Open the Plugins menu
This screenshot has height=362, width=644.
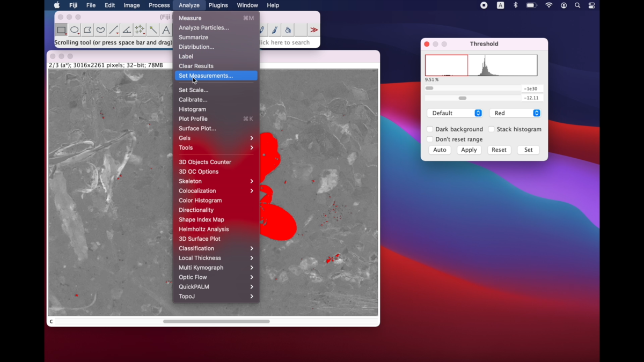218,5
